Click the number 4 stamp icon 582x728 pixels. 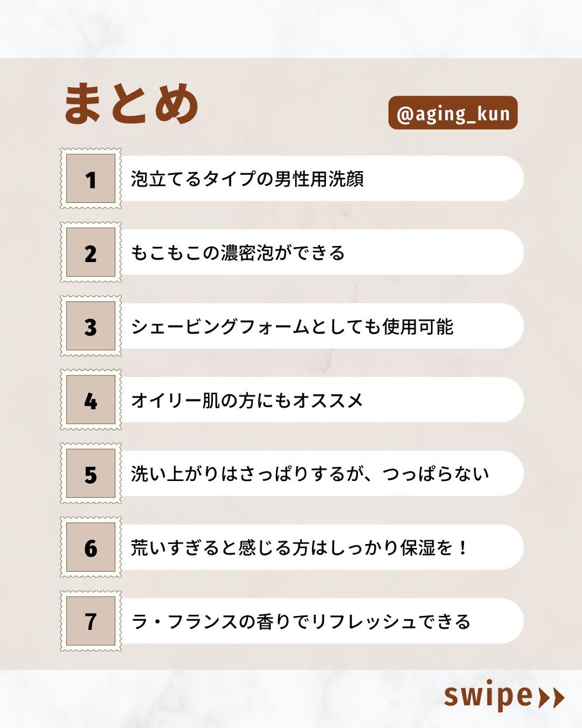[x=91, y=400]
